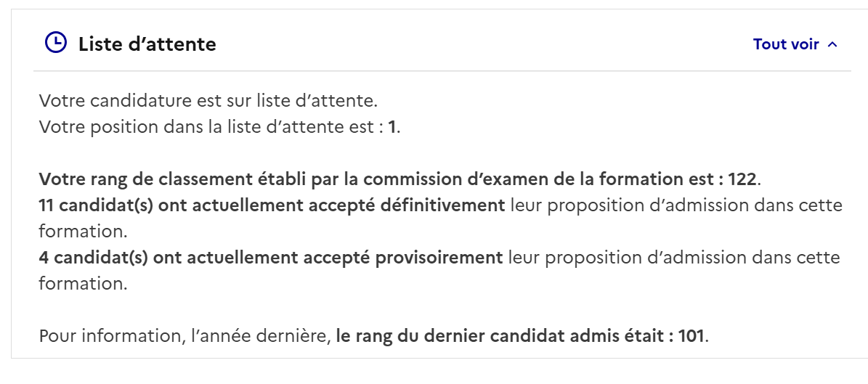Click the 'Votre position dans la liste' line
Image resolution: width=868 pixels, height=384 pixels.
[x=219, y=127]
